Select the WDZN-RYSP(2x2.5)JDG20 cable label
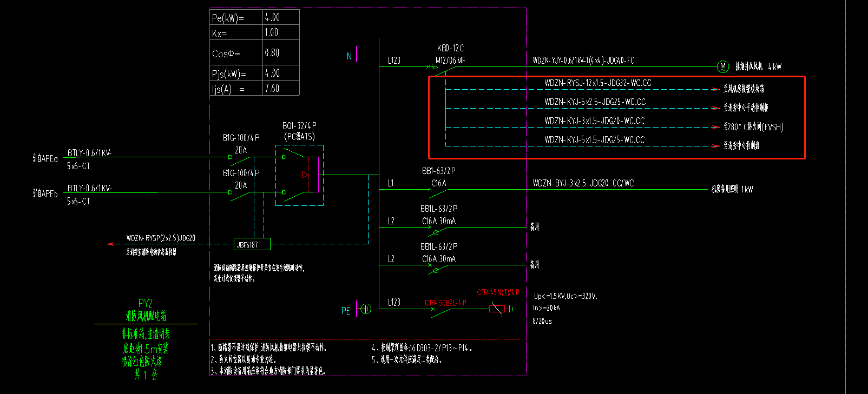 (x=161, y=238)
